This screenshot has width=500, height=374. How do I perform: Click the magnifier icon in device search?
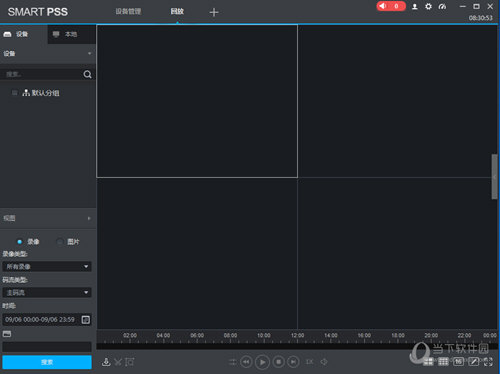pyautogui.click(x=87, y=74)
